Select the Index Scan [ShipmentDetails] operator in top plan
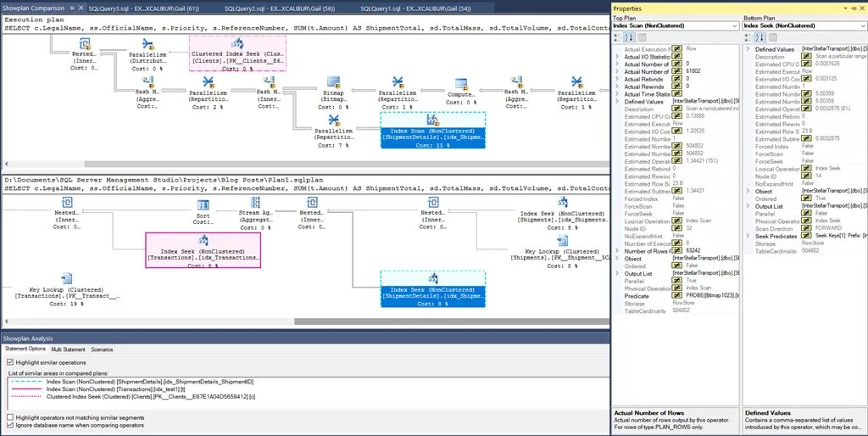Viewport: 868px width, 436px height. click(x=433, y=130)
